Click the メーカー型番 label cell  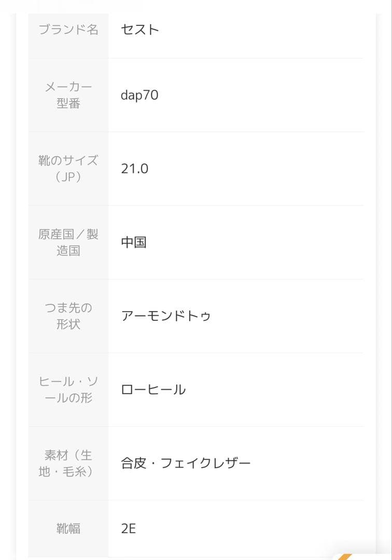point(68,95)
